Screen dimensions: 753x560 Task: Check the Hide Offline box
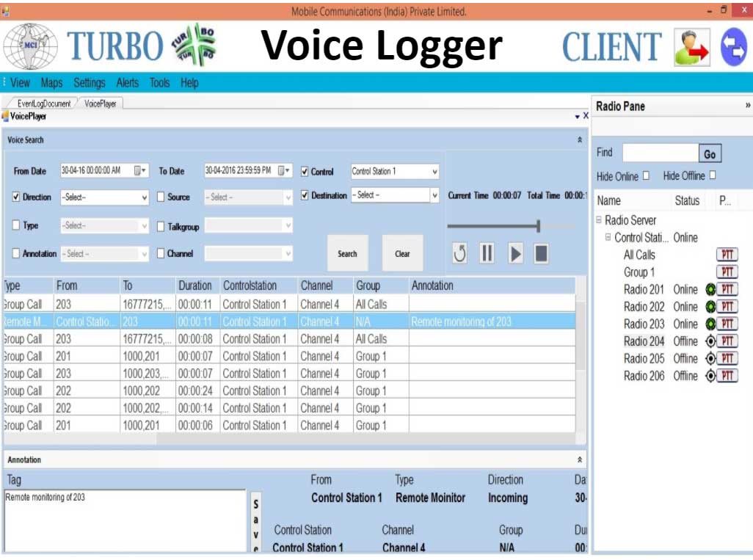(x=713, y=175)
